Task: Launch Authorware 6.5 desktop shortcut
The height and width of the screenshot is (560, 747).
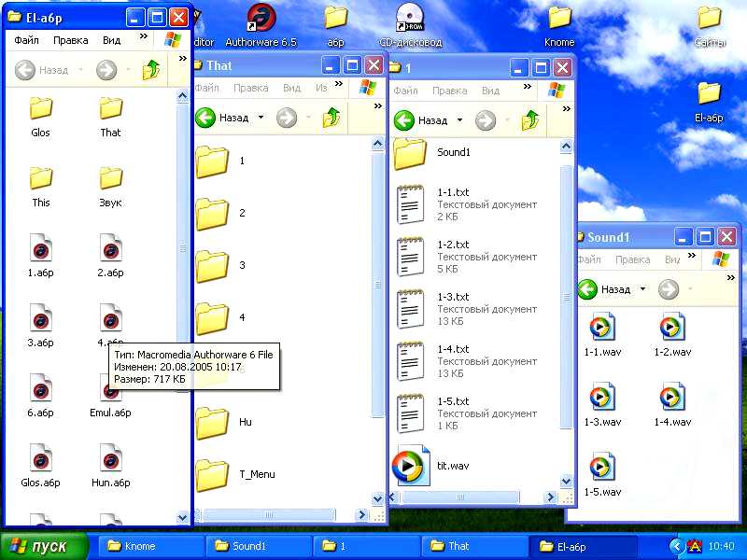Action: 261,18
